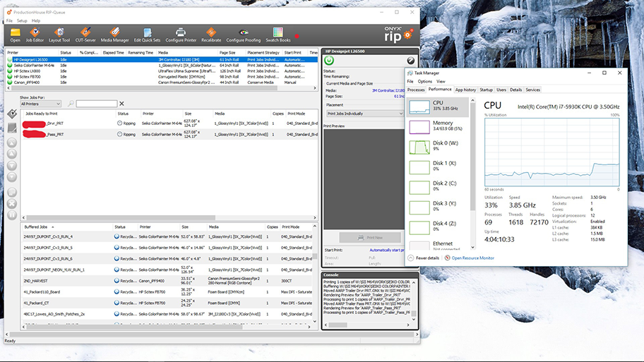The width and height of the screenshot is (644, 362).
Task: Collapse Task Manager with Fewer details chevron
Action: [x=411, y=258]
